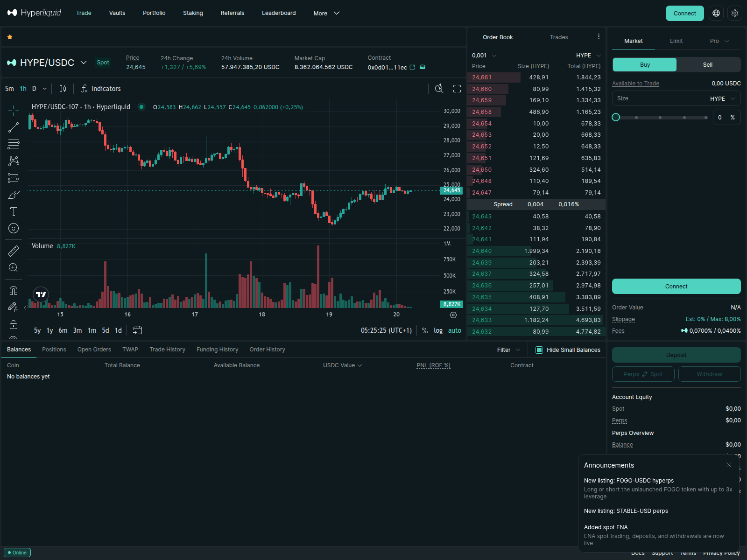Select the Buy side toggle
The image size is (747, 560).
(x=645, y=65)
